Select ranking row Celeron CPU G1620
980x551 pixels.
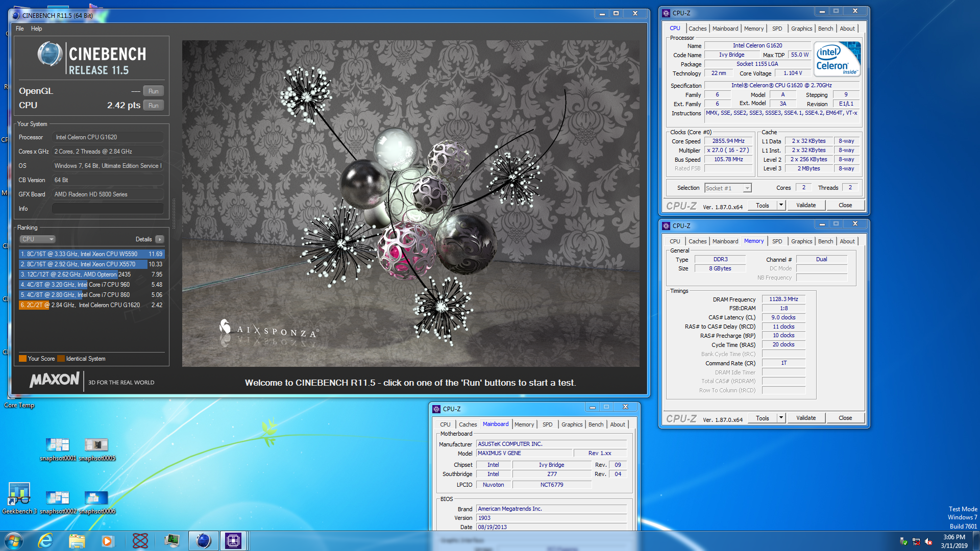pyautogui.click(x=92, y=305)
